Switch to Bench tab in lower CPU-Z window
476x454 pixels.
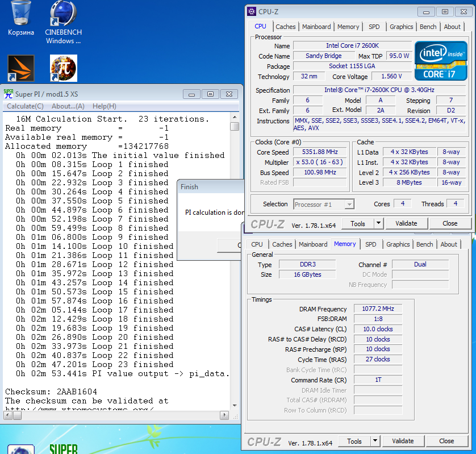tap(425, 244)
